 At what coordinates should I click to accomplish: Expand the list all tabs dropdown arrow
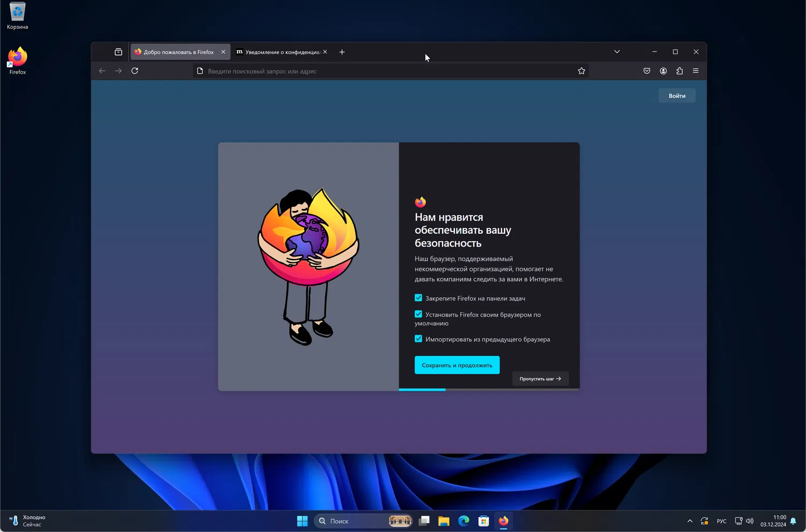(617, 52)
